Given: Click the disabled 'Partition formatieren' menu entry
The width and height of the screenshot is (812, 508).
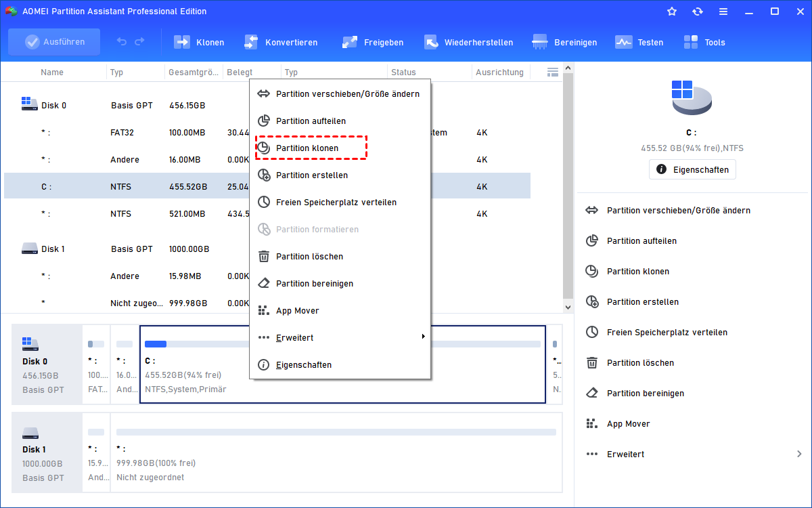Looking at the screenshot, I should tap(340, 230).
